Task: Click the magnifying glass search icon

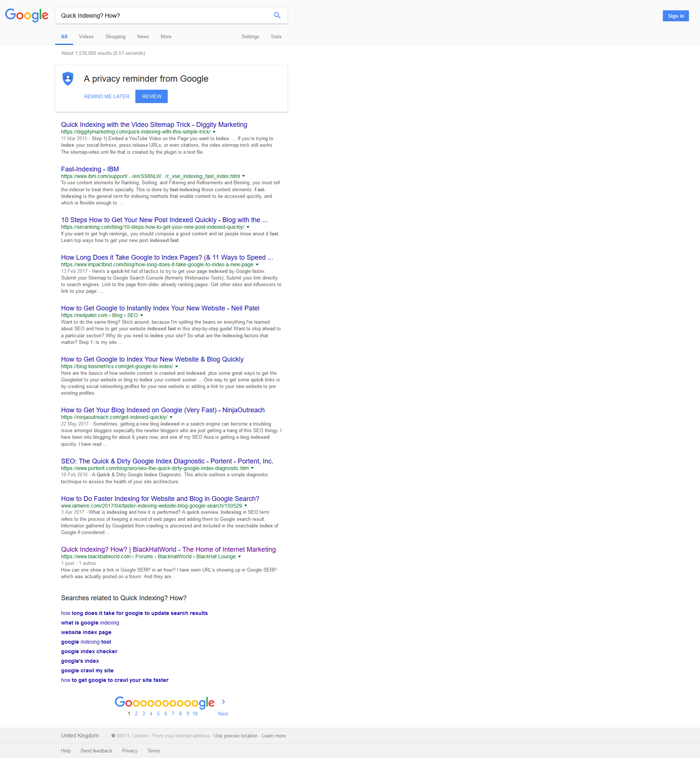Action: pos(277,15)
